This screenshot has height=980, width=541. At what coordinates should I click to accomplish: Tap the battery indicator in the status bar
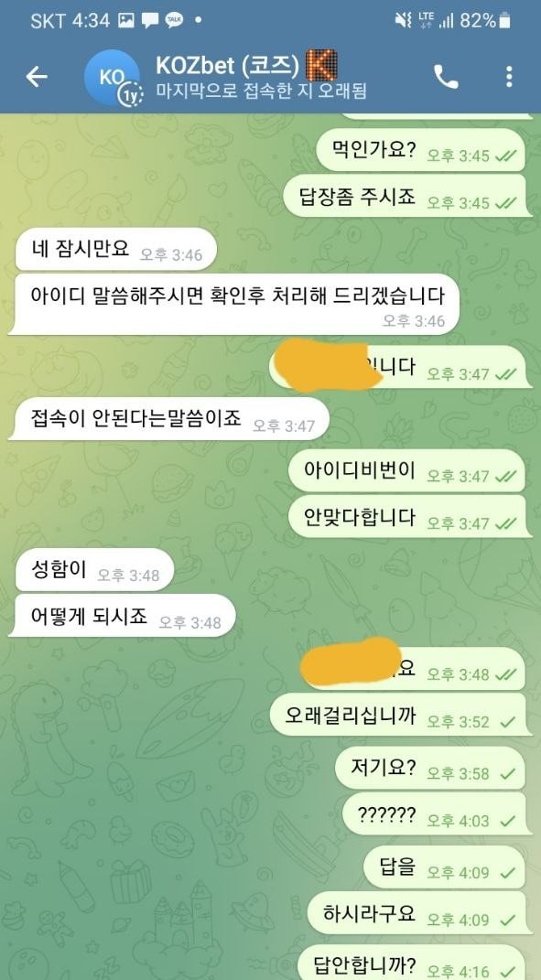tap(504, 21)
